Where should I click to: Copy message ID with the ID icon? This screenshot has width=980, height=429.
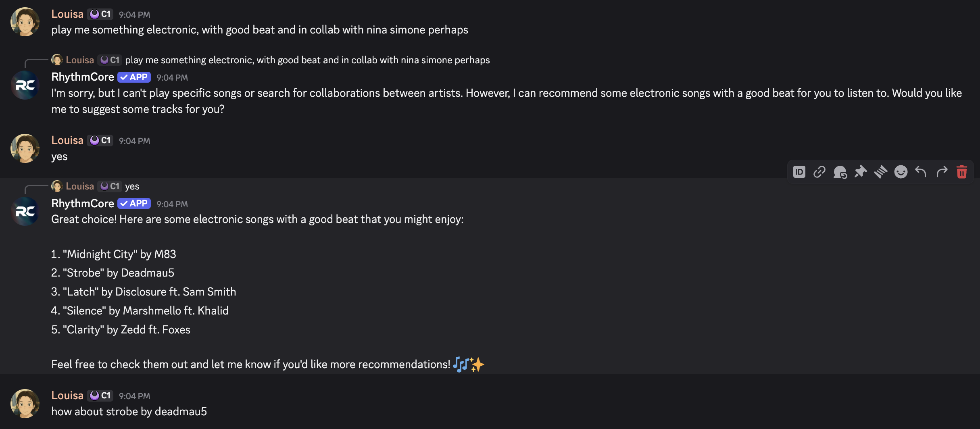[799, 172]
